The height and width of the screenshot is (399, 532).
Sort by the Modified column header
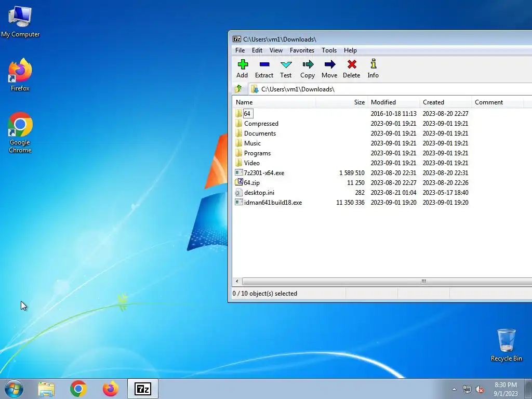[x=394, y=102]
